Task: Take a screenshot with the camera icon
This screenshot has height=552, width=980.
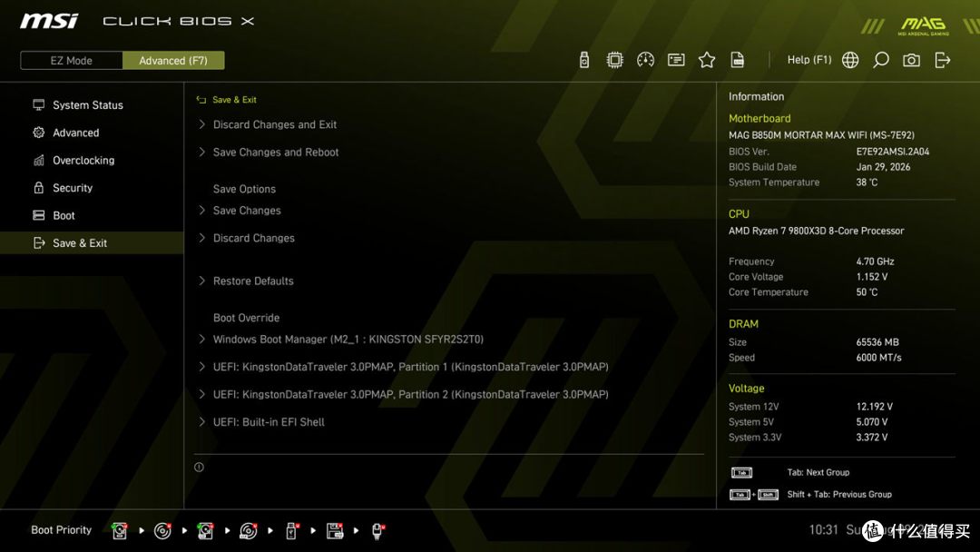Action: 911,60
